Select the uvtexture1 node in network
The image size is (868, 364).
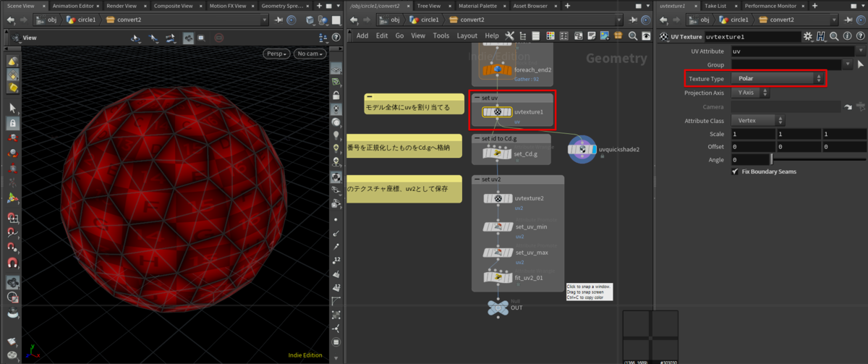pos(497,112)
